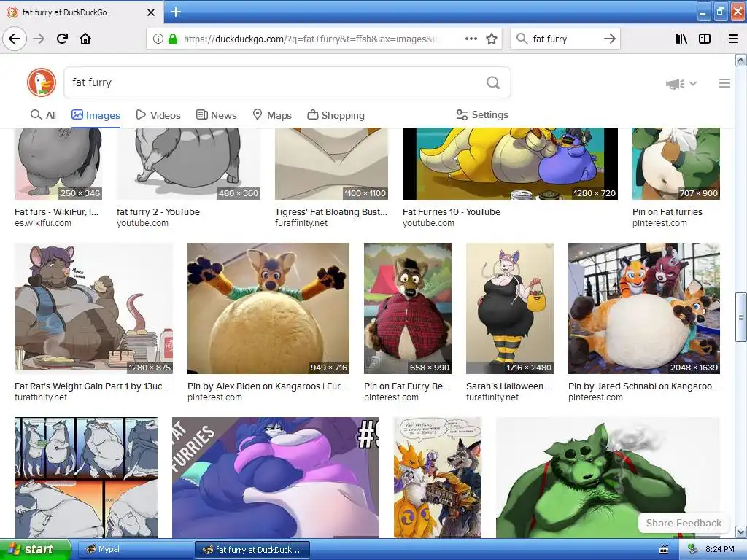Open DuckDuckGo side hamburger menu
Viewport: 747px width, 560px height.
coord(724,83)
